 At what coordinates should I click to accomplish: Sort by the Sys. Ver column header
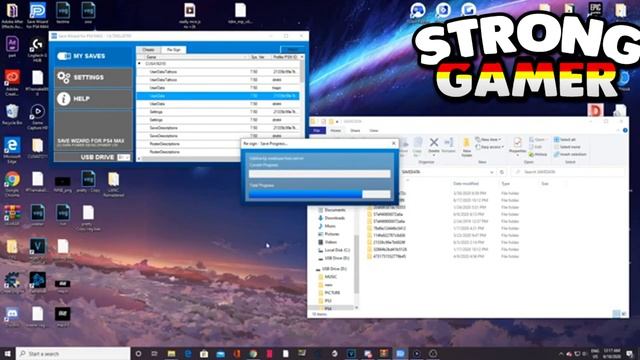(258, 57)
